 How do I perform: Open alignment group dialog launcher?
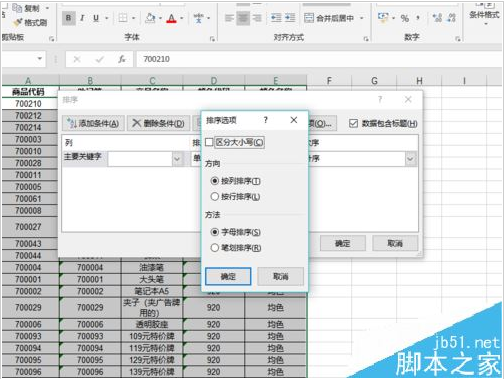click(366, 39)
